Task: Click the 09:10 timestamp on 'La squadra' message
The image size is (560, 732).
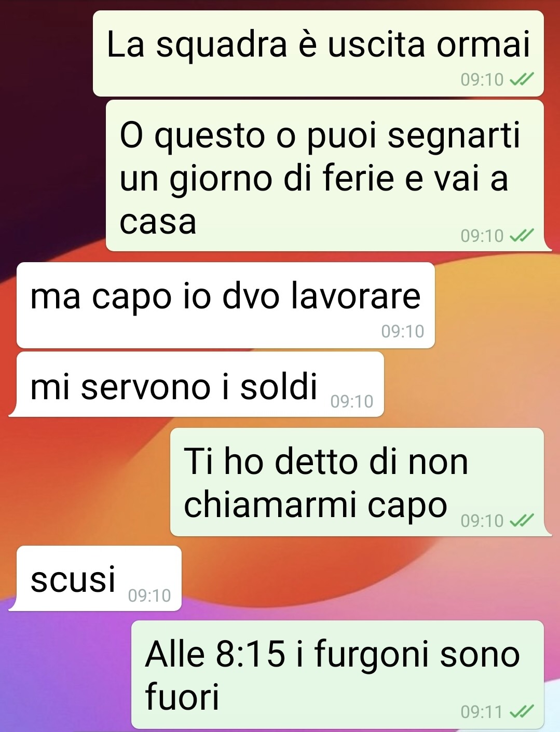Action: point(482,79)
